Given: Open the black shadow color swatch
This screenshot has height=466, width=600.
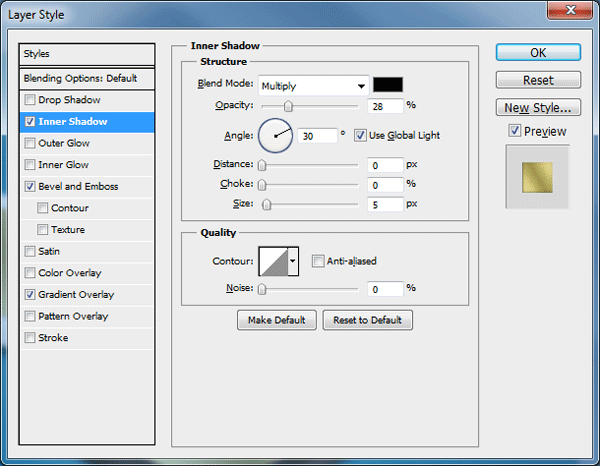Looking at the screenshot, I should click(388, 85).
